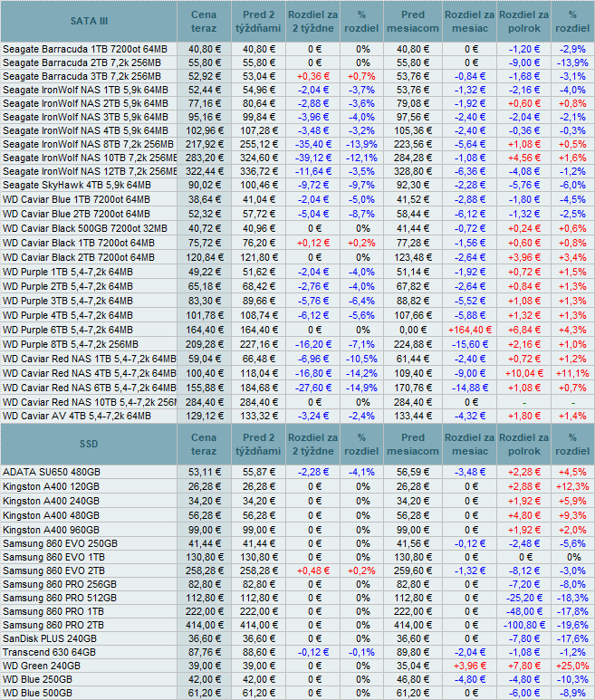Click WD Caviar Red NAS 10TB name
This screenshot has height=700, width=595.
coord(90,402)
